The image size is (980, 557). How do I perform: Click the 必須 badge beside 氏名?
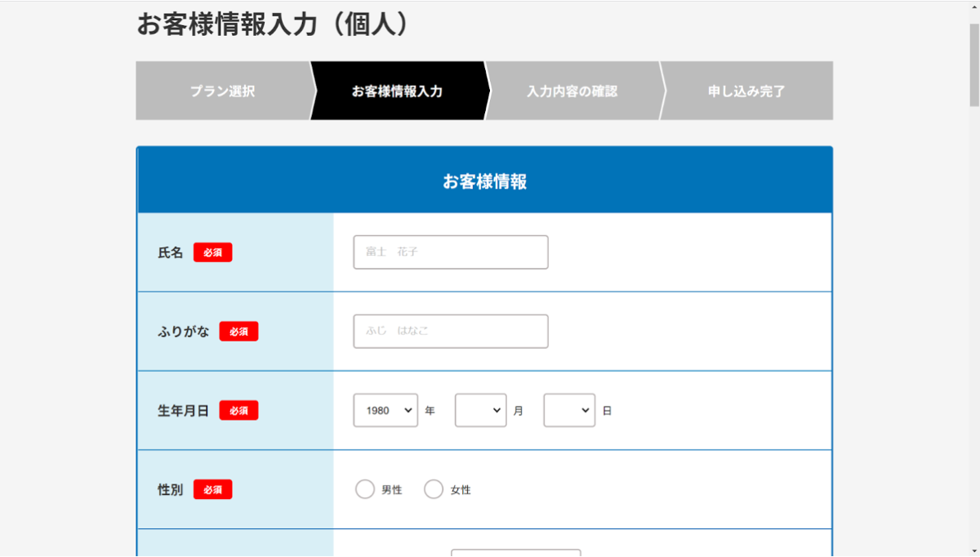coord(213,253)
